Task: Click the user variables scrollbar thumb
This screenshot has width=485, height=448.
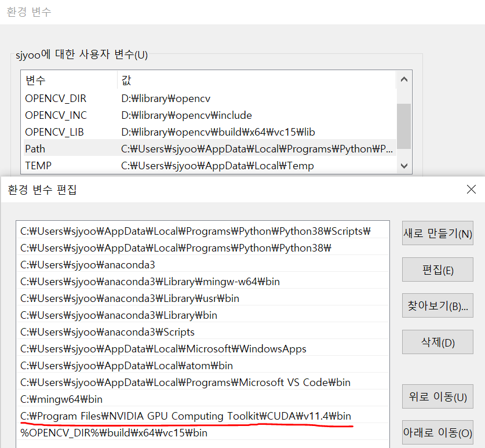Action: pyautogui.click(x=404, y=126)
